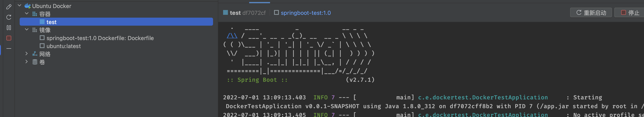The image size is (644, 117).
Task: Click the minus icon in left toolbar
Action: coord(9,48)
